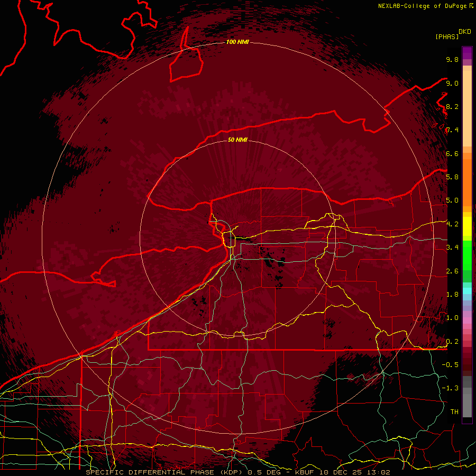Click the -1.3 value on color scale
This screenshot has height=476, width=476.
coord(450,388)
